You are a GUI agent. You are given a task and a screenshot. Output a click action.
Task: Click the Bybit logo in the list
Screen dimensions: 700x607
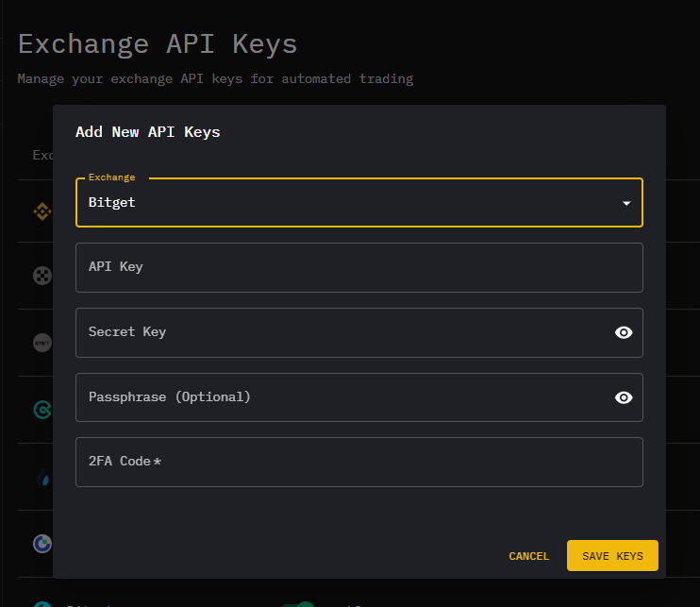tap(42, 342)
